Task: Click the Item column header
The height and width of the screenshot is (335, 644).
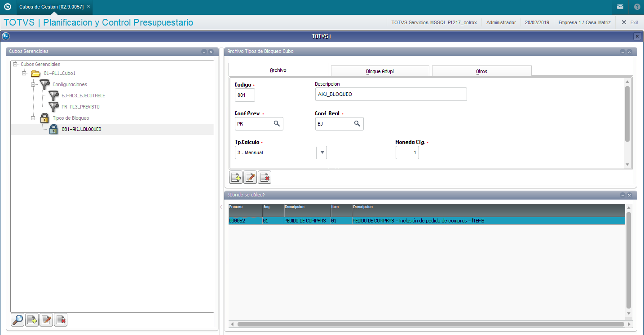Action: [342, 211]
